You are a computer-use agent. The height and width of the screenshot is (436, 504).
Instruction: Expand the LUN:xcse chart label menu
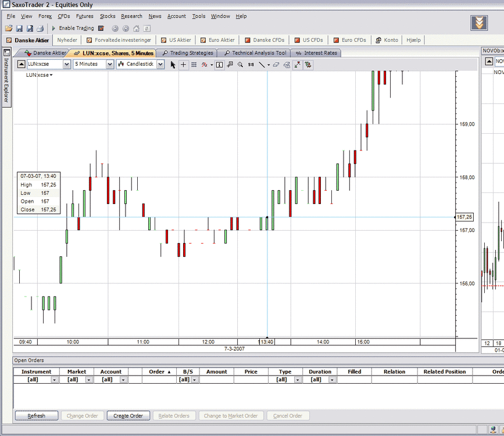point(39,75)
